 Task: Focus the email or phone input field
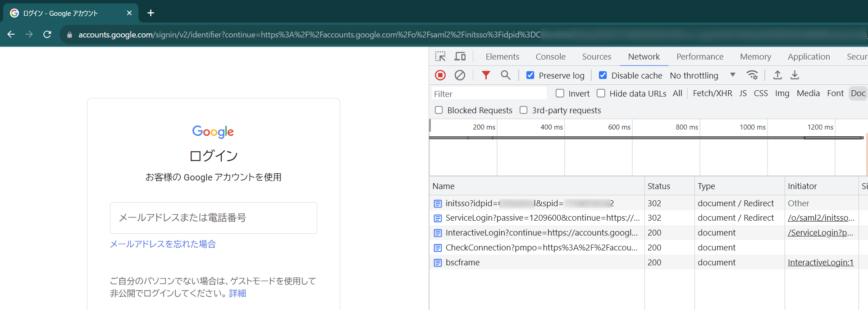[214, 218]
